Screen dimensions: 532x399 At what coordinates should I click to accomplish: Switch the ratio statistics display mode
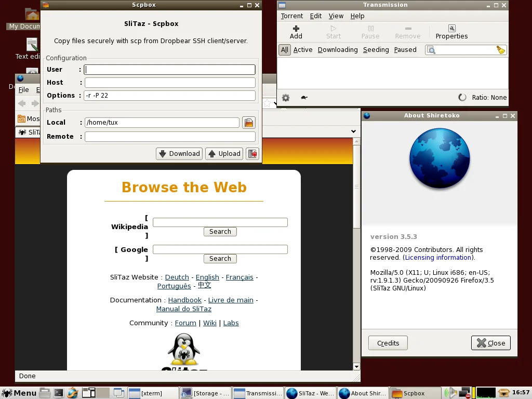[x=462, y=98]
